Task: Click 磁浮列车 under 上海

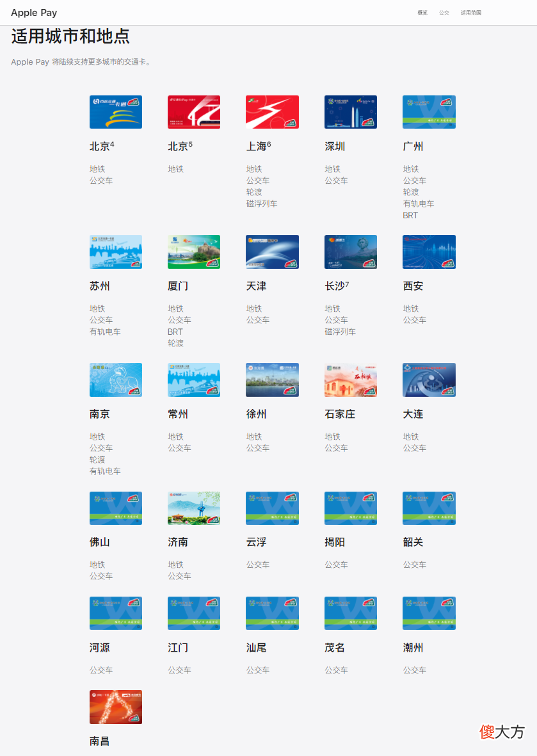Action: click(262, 204)
